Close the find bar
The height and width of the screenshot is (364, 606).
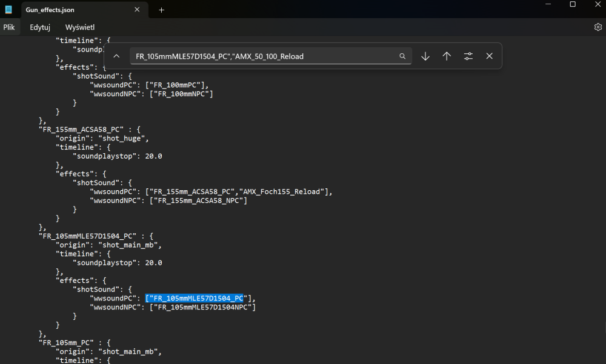489,56
